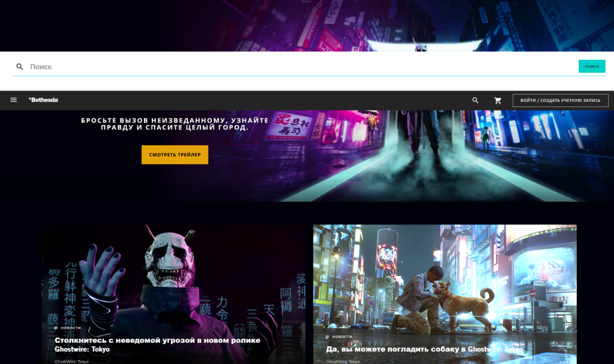Image resolution: width=614 pixels, height=364 pixels.
Task: Click the teal ПОИСК search button
Action: click(x=591, y=66)
